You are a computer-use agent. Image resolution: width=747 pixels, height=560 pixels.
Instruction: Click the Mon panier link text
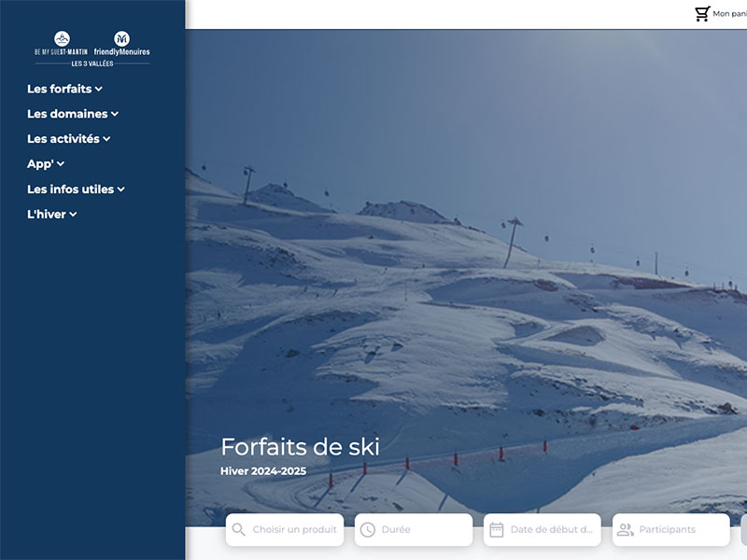click(729, 14)
